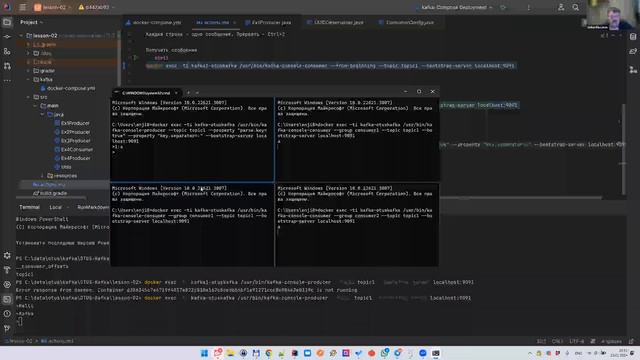Select docker-compose.yml in project tree

[67, 88]
